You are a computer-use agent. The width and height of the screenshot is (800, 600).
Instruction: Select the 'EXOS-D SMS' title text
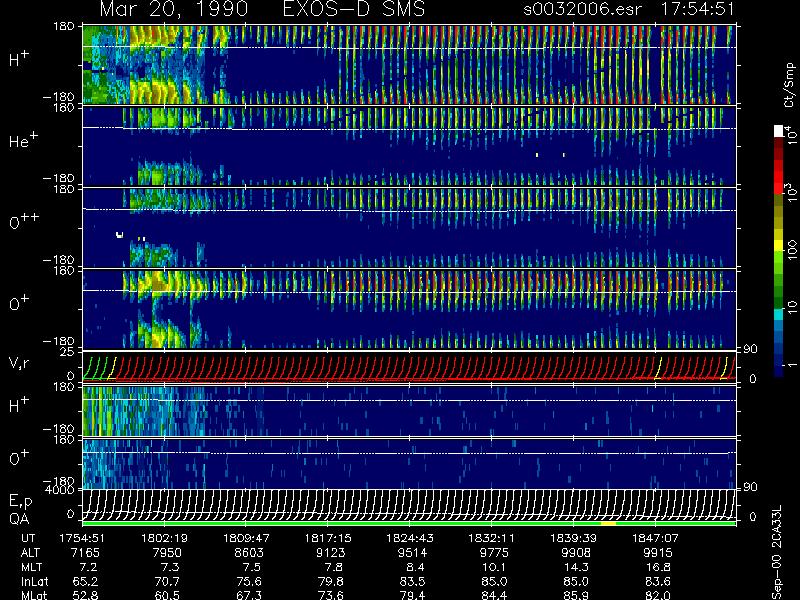coord(354,9)
